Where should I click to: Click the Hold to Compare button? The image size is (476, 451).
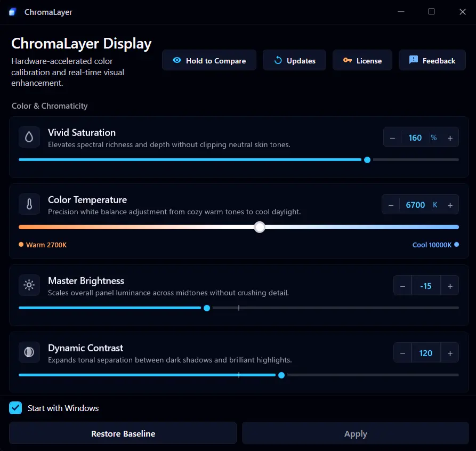[x=209, y=60]
